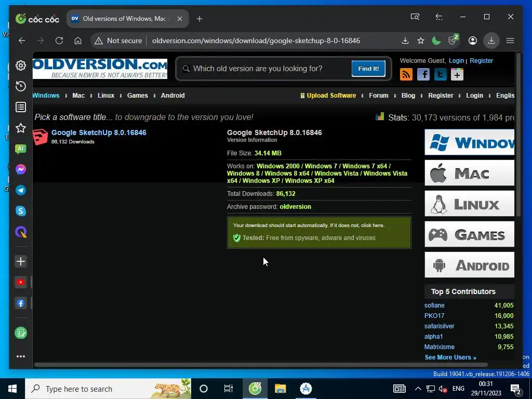Open the browser main menu
Screen dimensions: 532x399
(510, 41)
